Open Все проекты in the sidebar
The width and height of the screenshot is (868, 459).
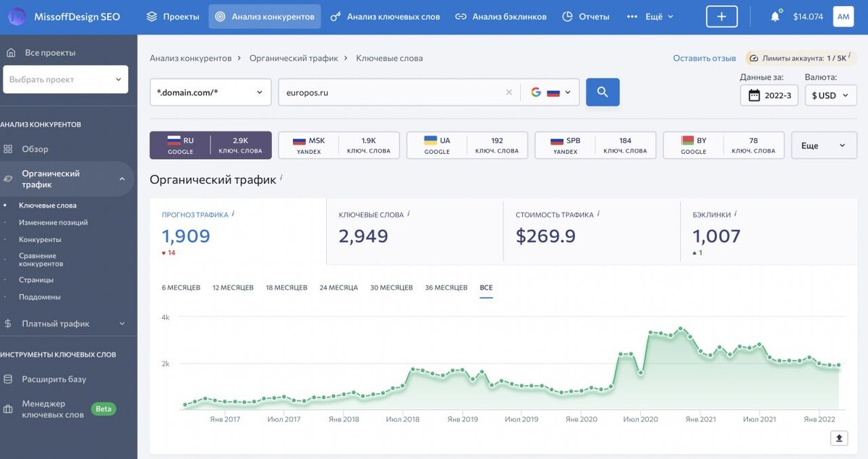pos(50,53)
